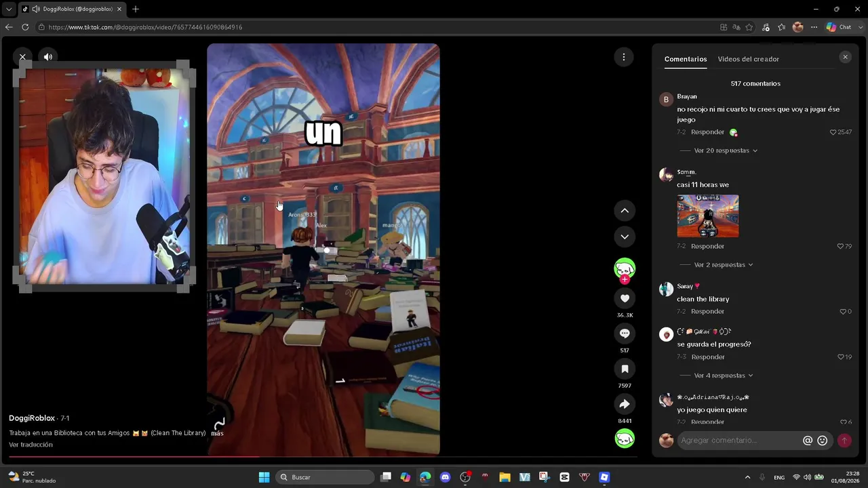Image resolution: width=868 pixels, height=488 pixels.
Task: Select the TikTok address bar URL
Action: 145,27
